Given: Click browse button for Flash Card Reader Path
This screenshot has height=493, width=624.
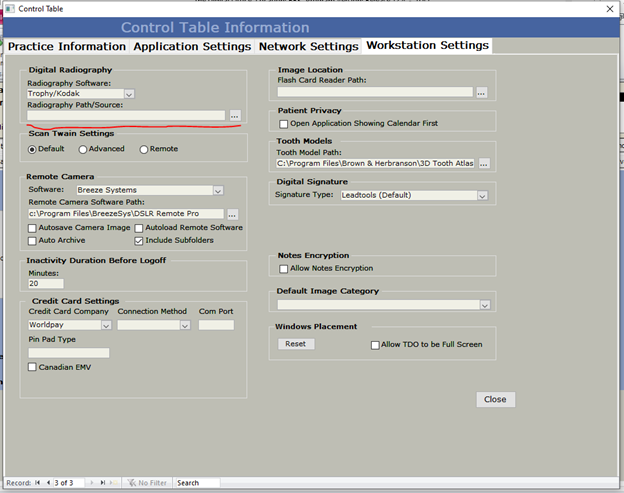Looking at the screenshot, I should pos(481,92).
